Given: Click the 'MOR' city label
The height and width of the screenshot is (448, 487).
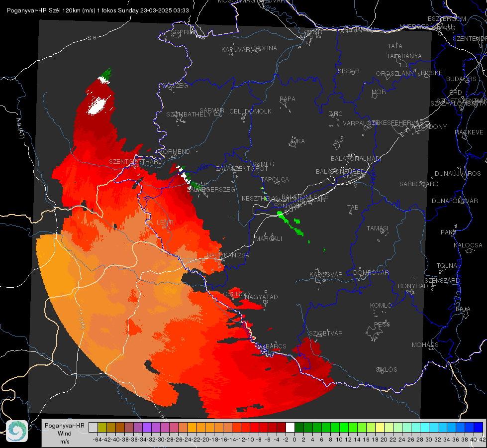Looking at the screenshot, I should click(x=379, y=92).
